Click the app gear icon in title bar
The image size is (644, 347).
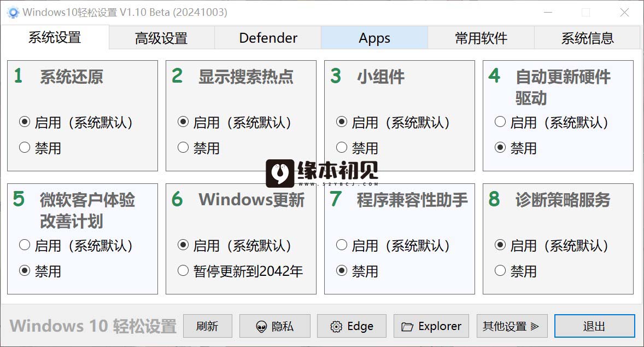(13, 13)
